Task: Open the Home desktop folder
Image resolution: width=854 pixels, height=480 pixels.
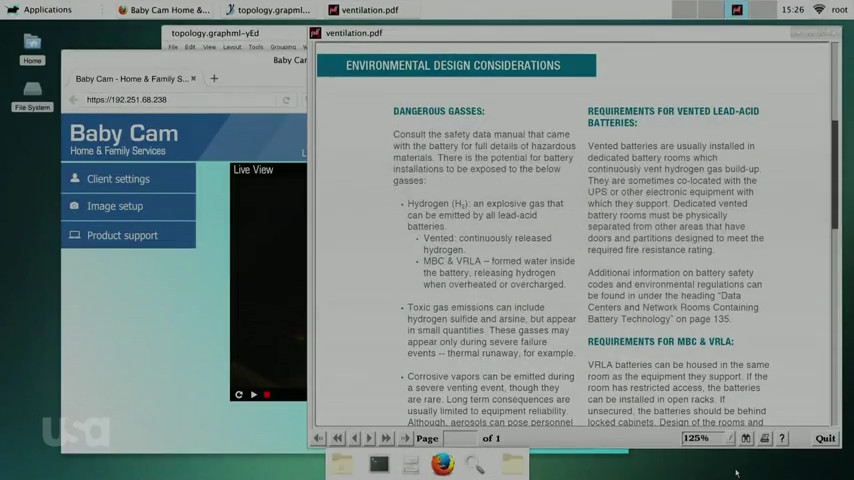Action: click(x=32, y=49)
